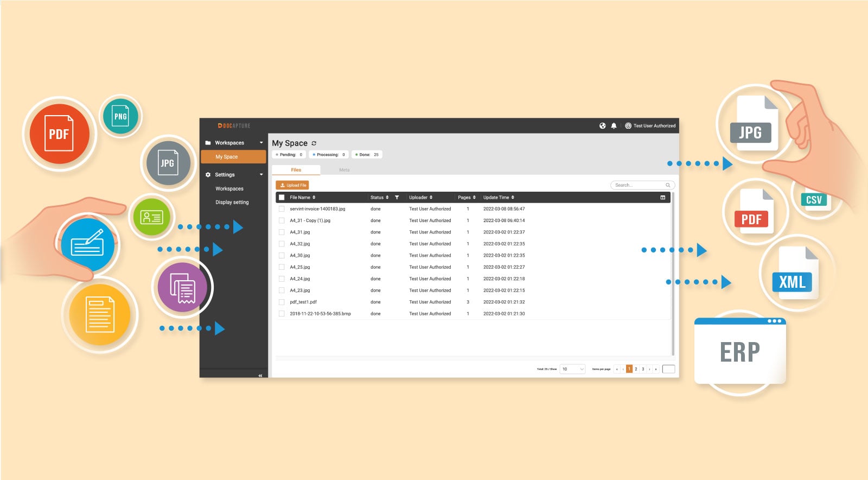Click the red circular PDF icon

click(59, 134)
